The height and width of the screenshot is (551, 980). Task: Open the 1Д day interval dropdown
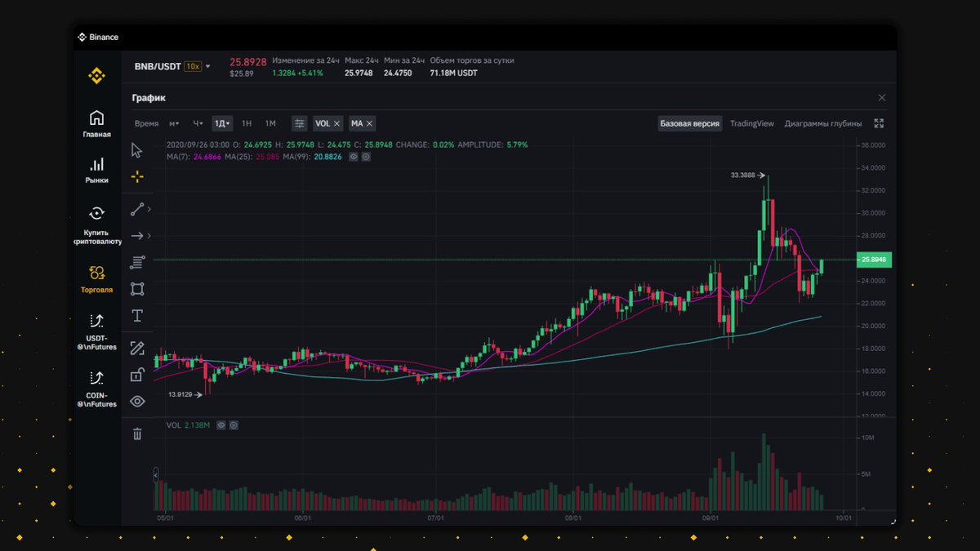point(222,123)
